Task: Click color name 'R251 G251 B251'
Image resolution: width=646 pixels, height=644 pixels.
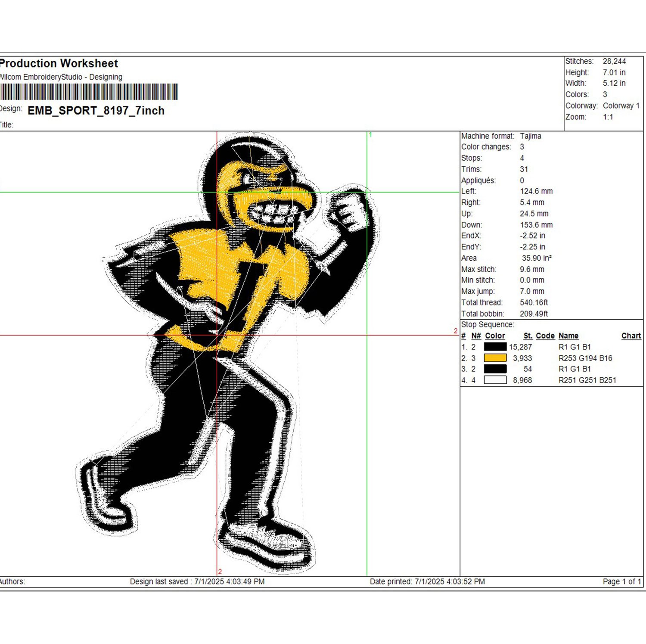Action: point(587,380)
